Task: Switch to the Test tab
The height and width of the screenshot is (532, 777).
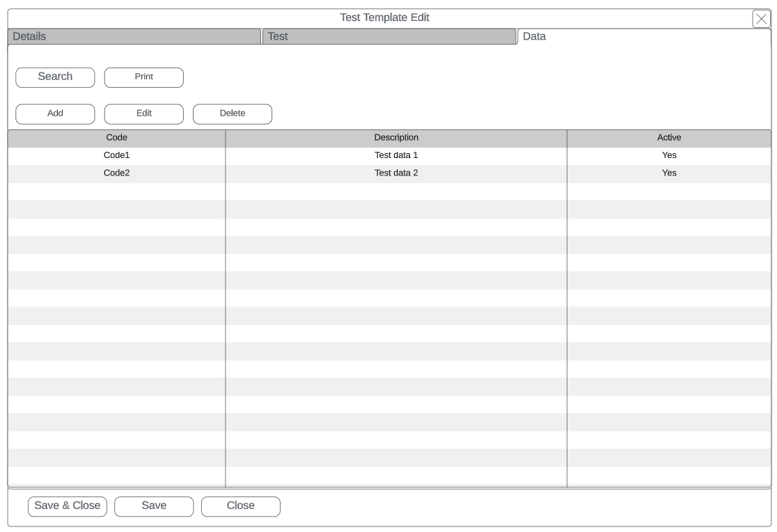Action: coord(389,37)
